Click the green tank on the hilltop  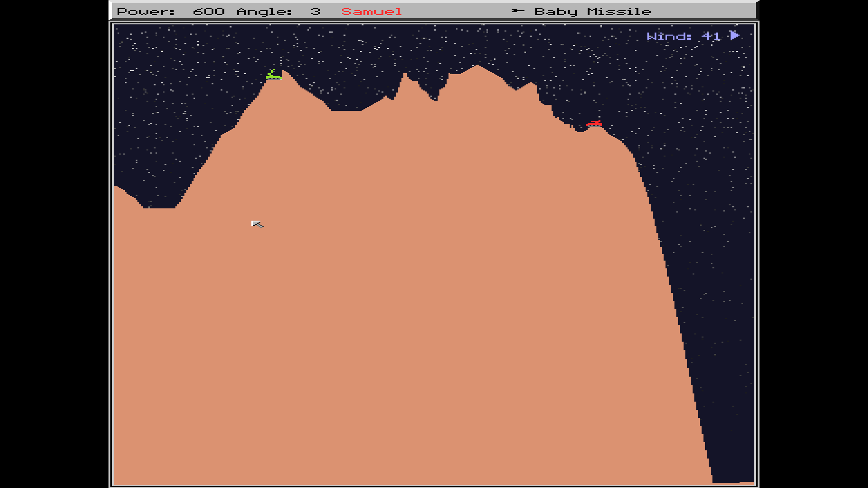coord(273,76)
